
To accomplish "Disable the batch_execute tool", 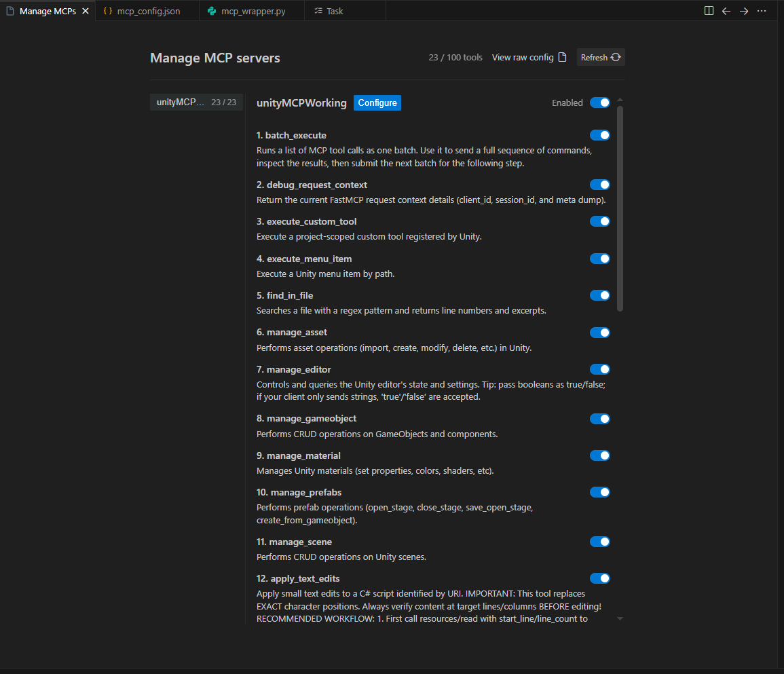I will [599, 135].
